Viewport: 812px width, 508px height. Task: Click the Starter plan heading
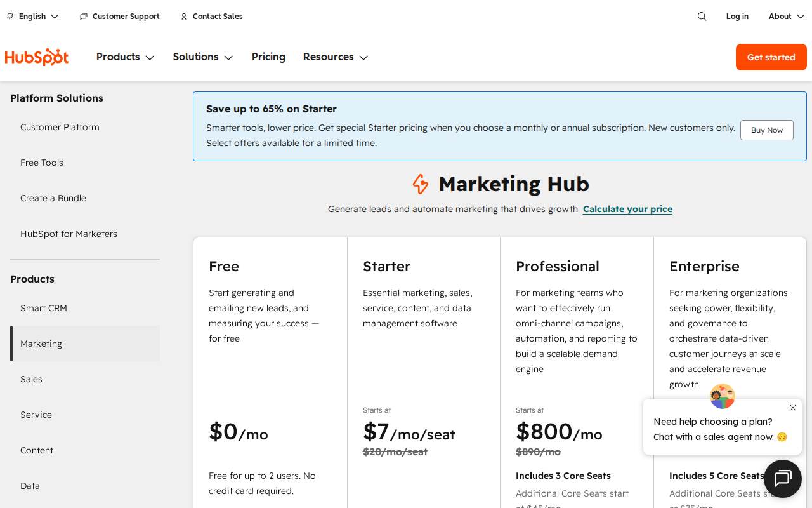[386, 266]
